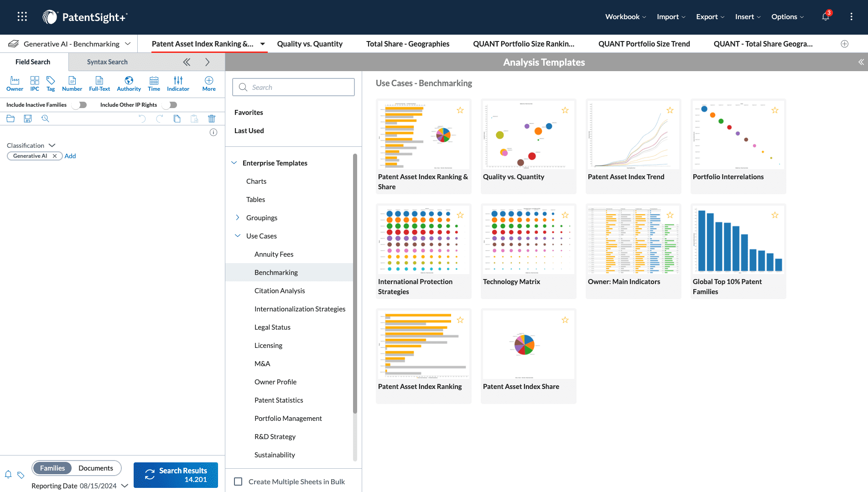Switch to the Quality vs. Quantity sheet tab
This screenshot has height=492, width=868.
click(310, 44)
